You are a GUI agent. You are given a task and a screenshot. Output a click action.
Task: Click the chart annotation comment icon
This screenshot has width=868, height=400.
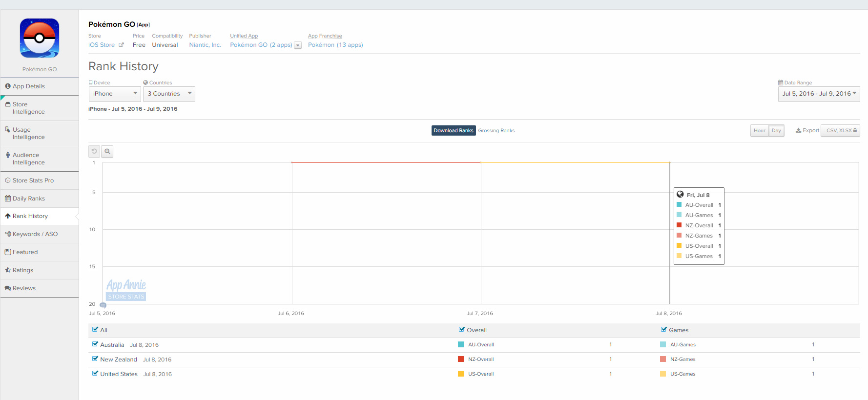click(103, 305)
